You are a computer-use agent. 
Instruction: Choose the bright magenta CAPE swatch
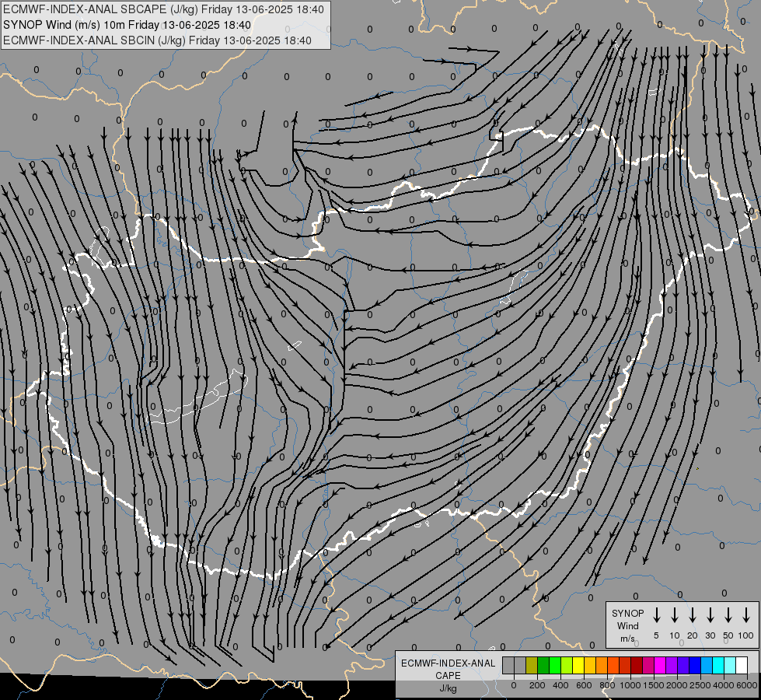coord(661,666)
